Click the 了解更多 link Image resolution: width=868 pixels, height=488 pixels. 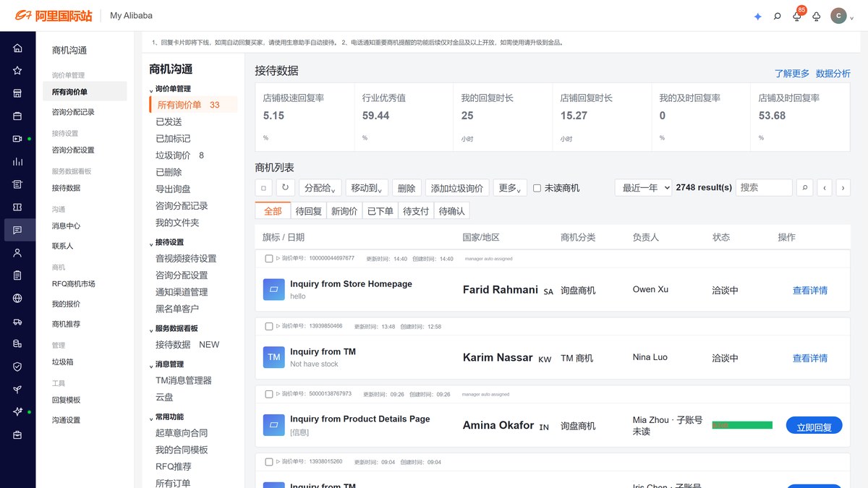(792, 74)
